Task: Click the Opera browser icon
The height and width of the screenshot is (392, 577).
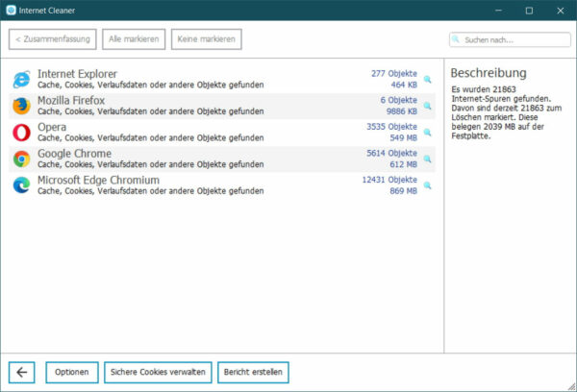Action: [21, 133]
